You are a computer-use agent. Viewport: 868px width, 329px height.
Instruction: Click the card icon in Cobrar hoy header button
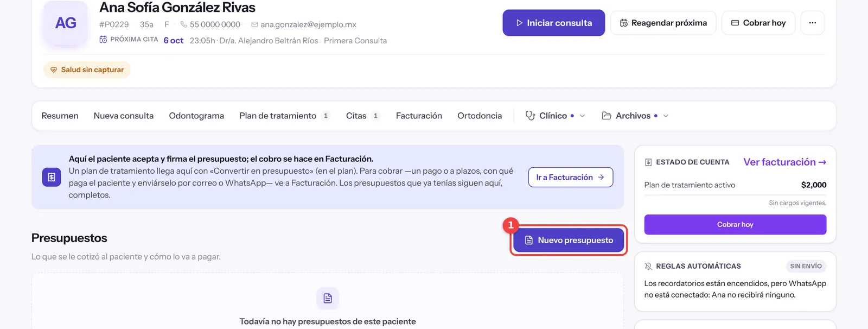coord(735,23)
